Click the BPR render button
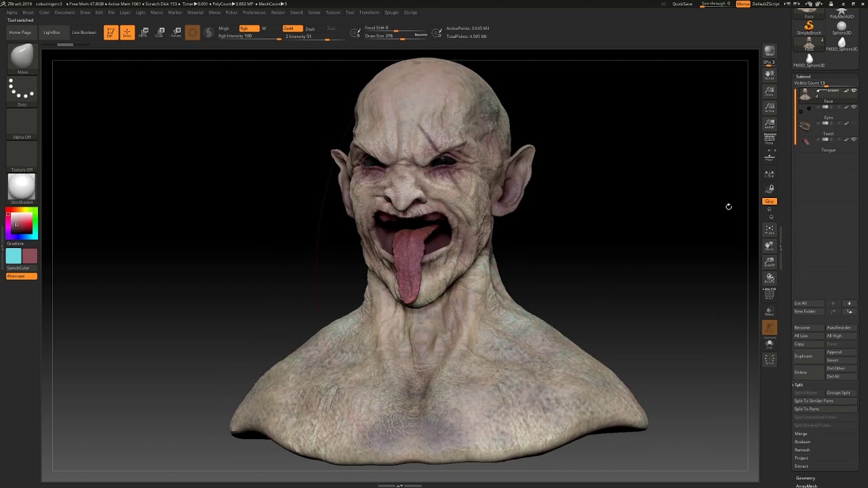Screen dimensions: 868x488 pyautogui.click(x=770, y=52)
